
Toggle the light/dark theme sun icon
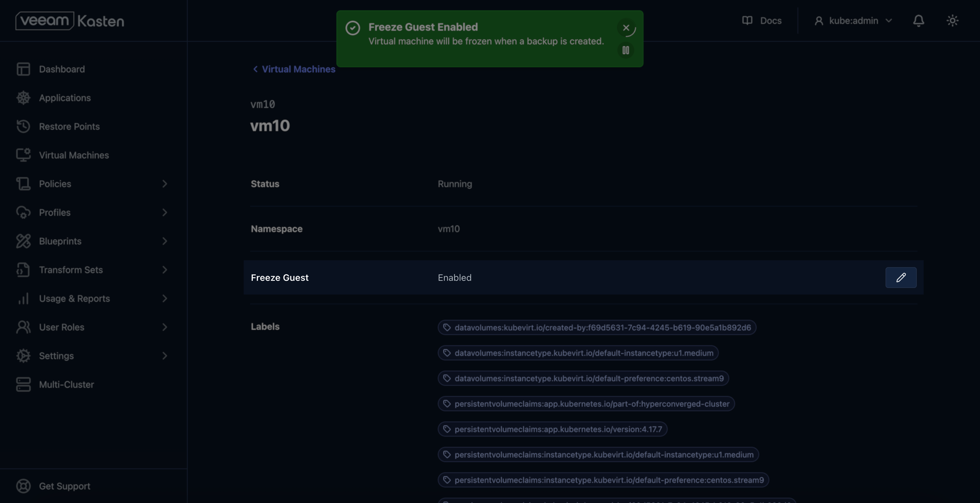[x=952, y=21]
